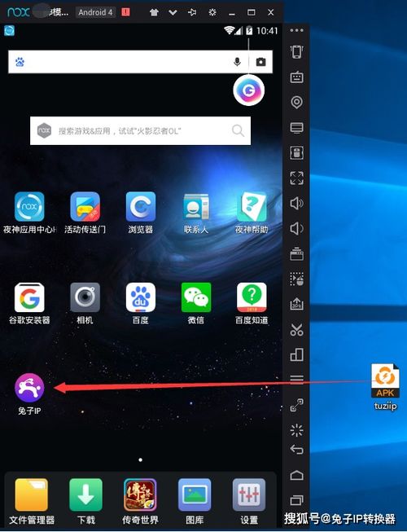This screenshot has height=532, width=407.
Task: Click scissors screenshot tool in Nox sidebar
Action: (x=296, y=330)
